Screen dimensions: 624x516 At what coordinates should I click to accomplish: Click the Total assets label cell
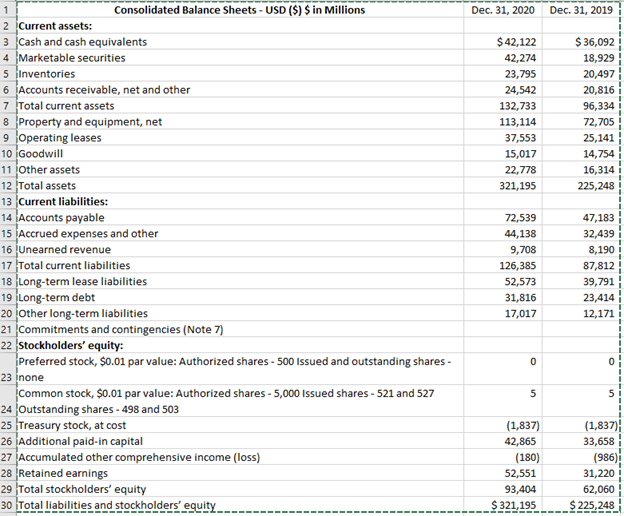point(240,186)
